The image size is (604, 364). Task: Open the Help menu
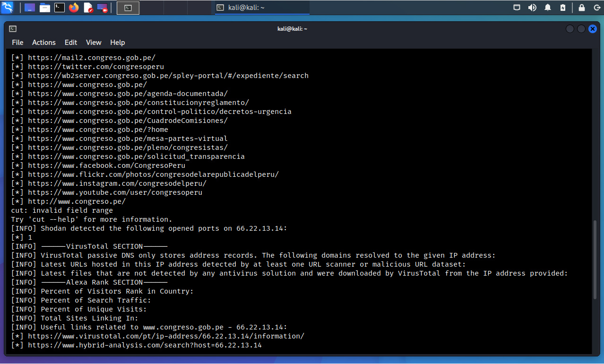118,43
